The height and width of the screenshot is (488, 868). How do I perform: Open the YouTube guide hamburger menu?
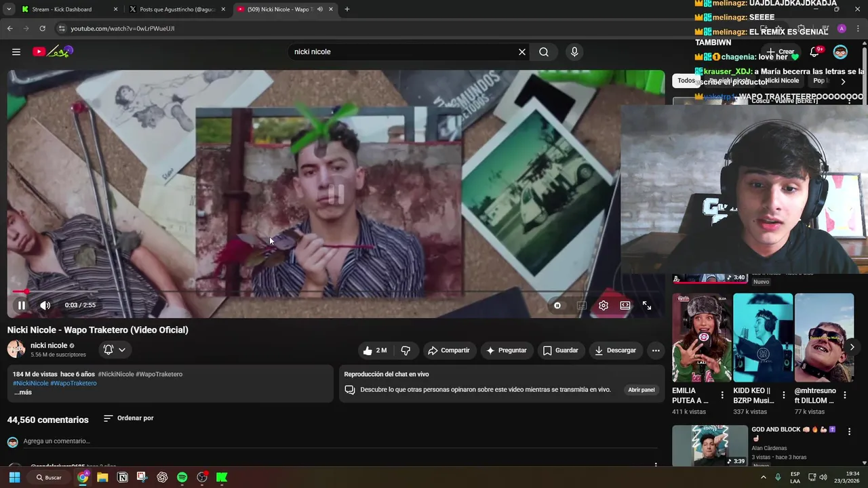point(16,52)
